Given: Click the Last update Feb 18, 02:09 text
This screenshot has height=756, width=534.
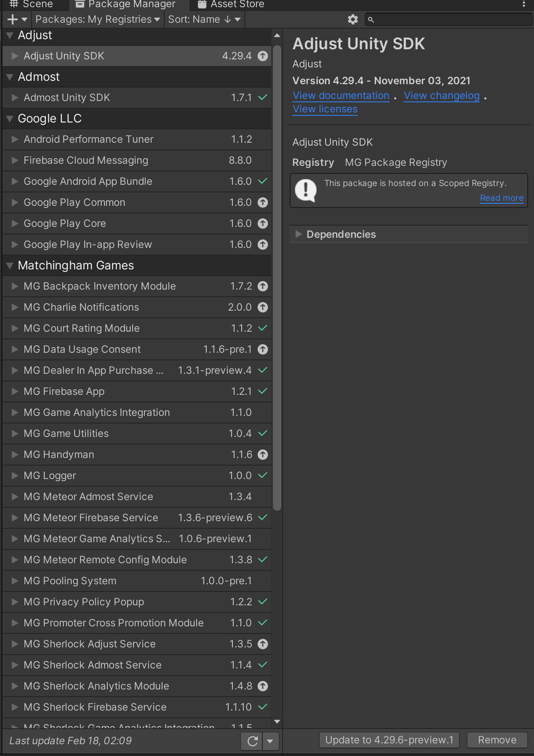Looking at the screenshot, I should point(70,741).
